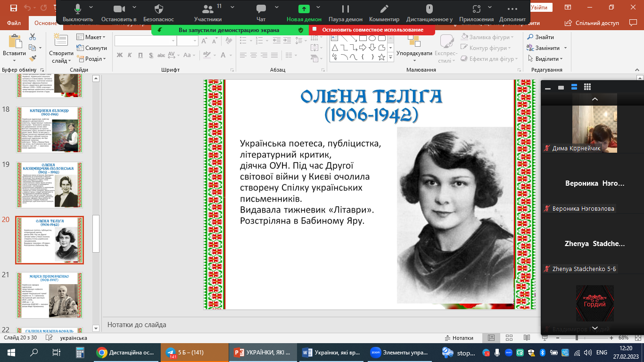Stop video with Остановить в camera icon
This screenshot has height=362, width=644.
click(118, 13)
